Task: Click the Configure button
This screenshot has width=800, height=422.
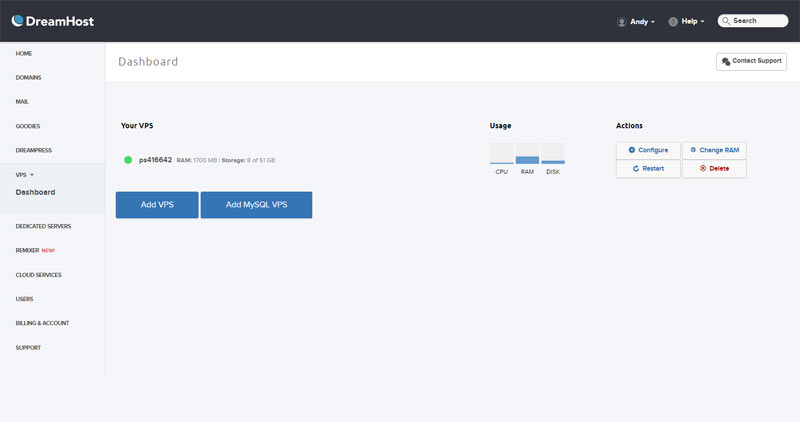Action: (648, 150)
